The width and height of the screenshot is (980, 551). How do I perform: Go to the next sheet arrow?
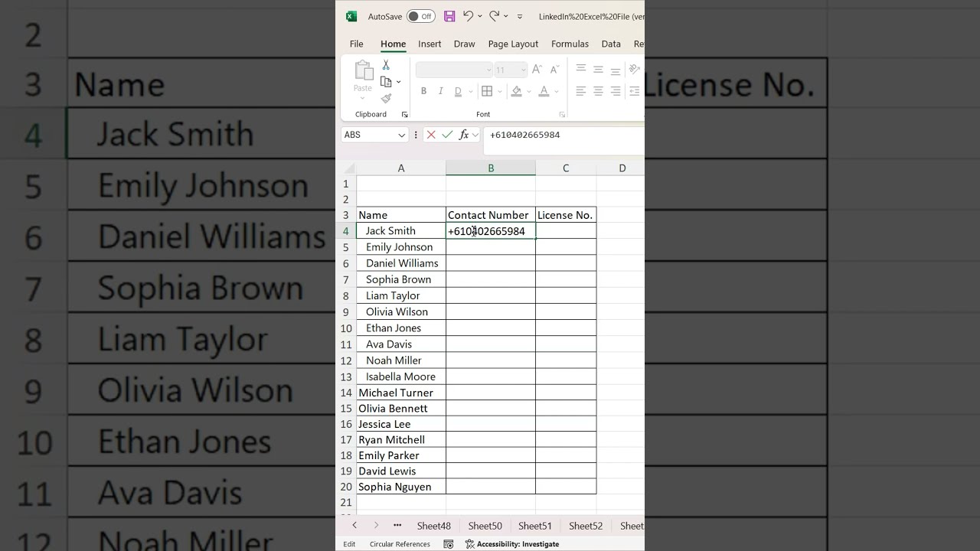tap(376, 525)
